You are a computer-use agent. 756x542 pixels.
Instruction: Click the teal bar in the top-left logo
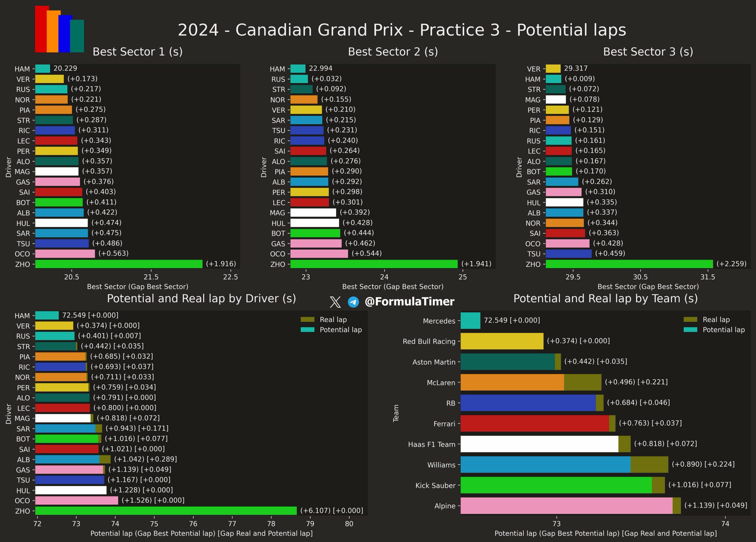[x=77, y=36]
